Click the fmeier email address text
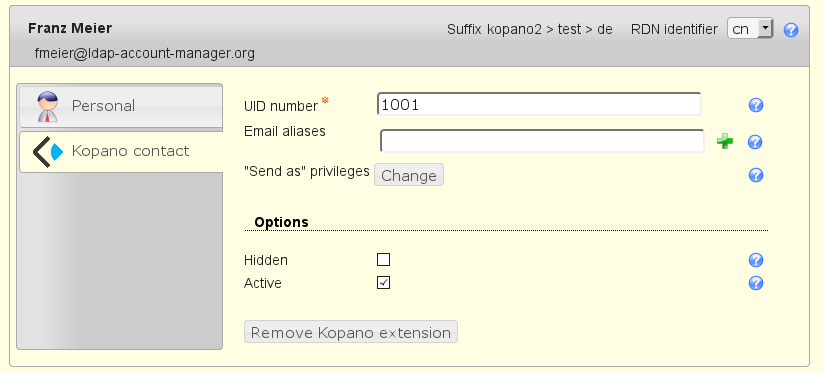The width and height of the screenshot is (823, 374). tap(145, 54)
